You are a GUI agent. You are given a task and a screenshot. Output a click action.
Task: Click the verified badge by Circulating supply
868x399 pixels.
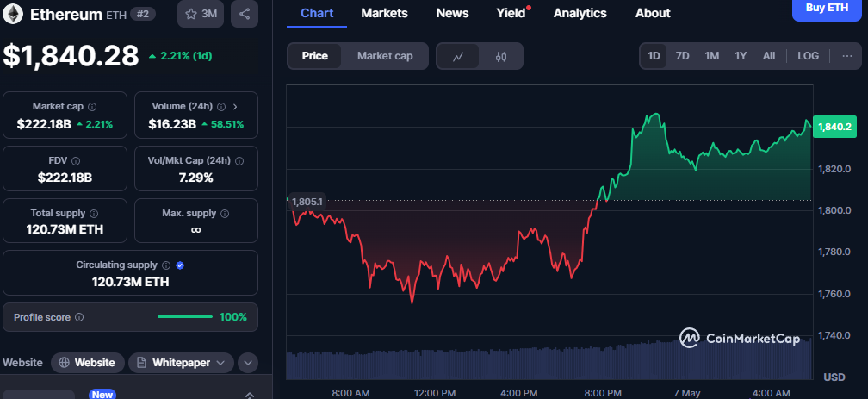point(179,265)
